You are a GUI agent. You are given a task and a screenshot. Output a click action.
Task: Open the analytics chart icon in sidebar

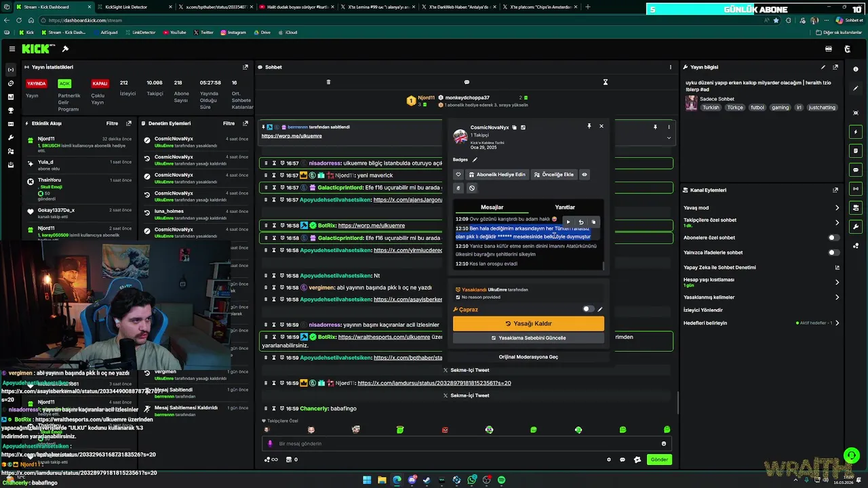point(10,97)
